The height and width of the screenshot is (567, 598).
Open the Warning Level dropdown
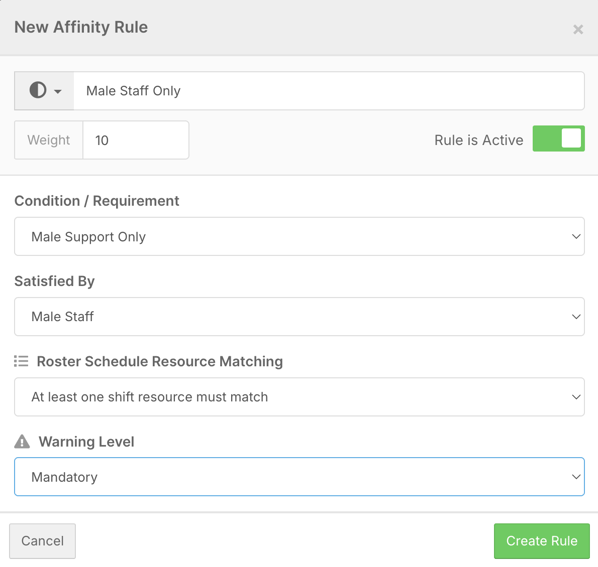pos(299,477)
